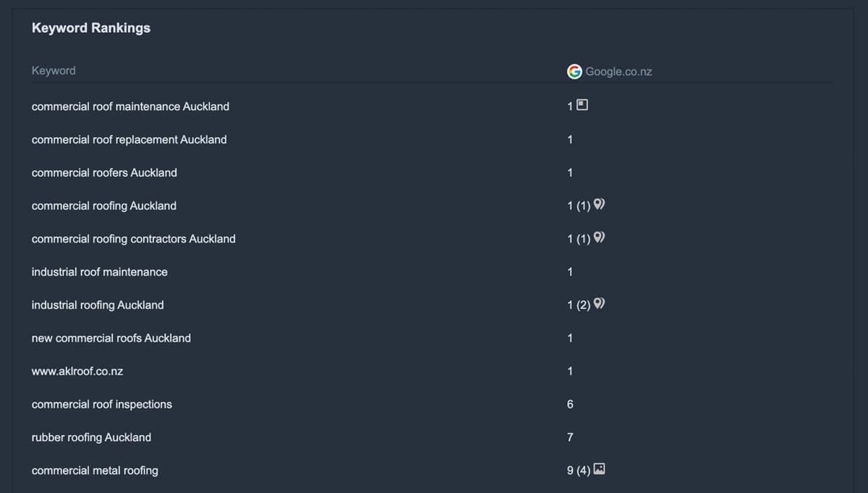Viewport: 868px width, 493px height.
Task: Select the keyword commercial roof replacement Auckland
Action: (x=129, y=139)
